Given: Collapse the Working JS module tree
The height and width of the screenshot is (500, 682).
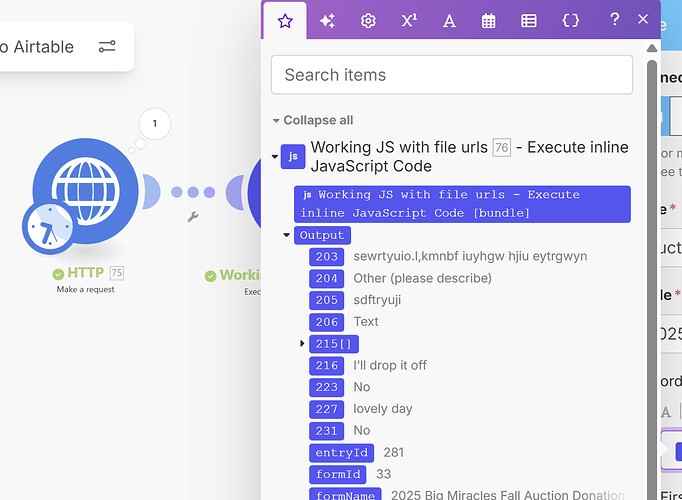Looking at the screenshot, I should pos(275,156).
